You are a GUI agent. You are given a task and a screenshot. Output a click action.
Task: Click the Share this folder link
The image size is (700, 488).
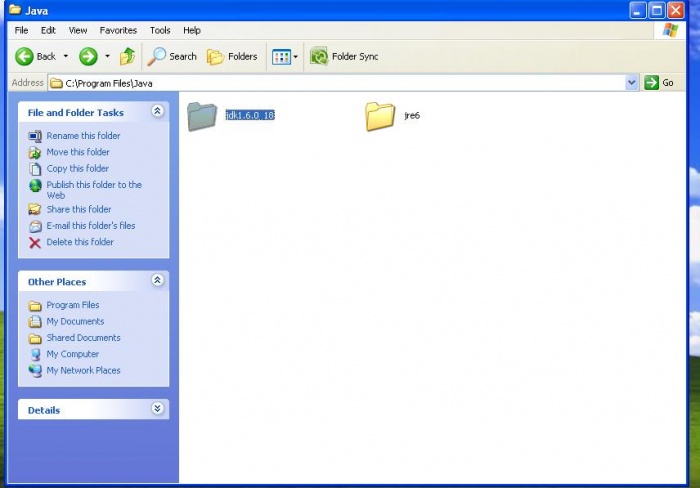[x=79, y=209]
